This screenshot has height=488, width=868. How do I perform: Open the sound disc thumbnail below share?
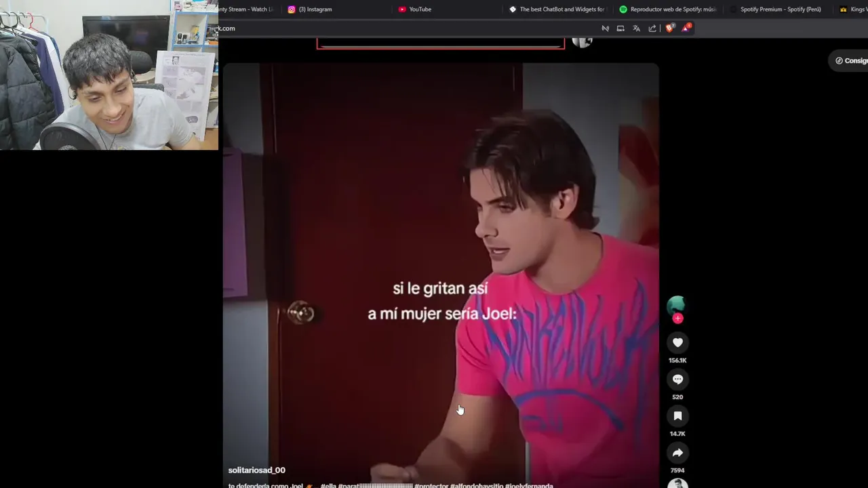tap(677, 483)
